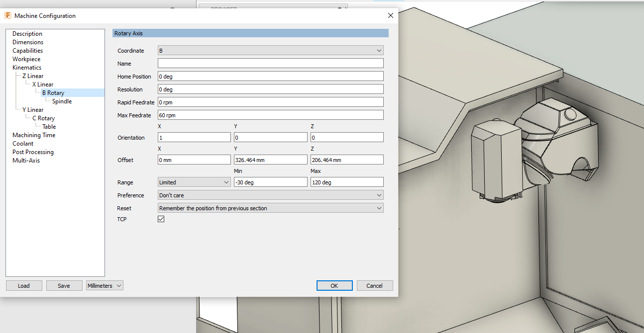Close the Machine Configuration dialog

[x=391, y=15]
